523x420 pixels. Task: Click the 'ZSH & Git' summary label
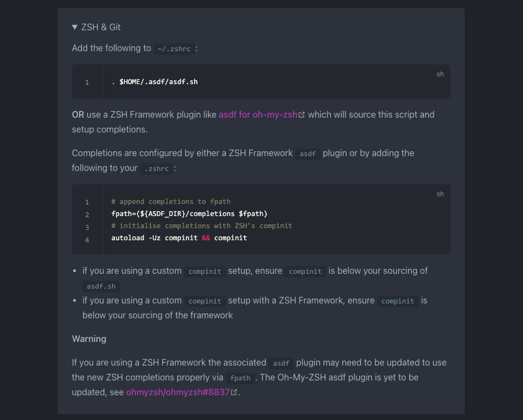click(x=101, y=27)
